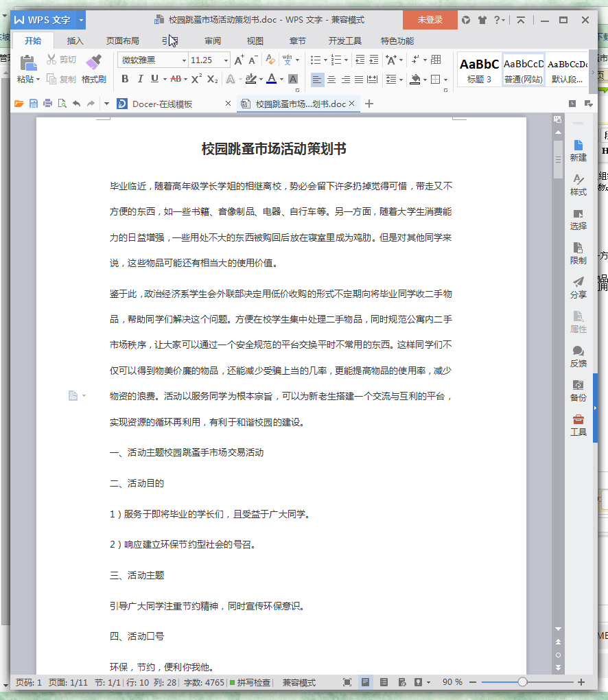608x700 pixels.
Task: Decrease font size with the A- icon
Action: tap(253, 60)
